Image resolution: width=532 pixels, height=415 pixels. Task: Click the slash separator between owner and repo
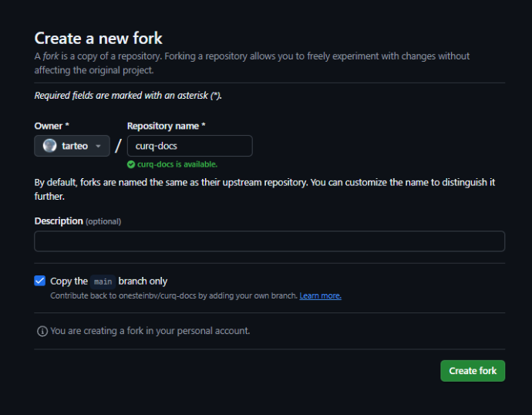118,147
